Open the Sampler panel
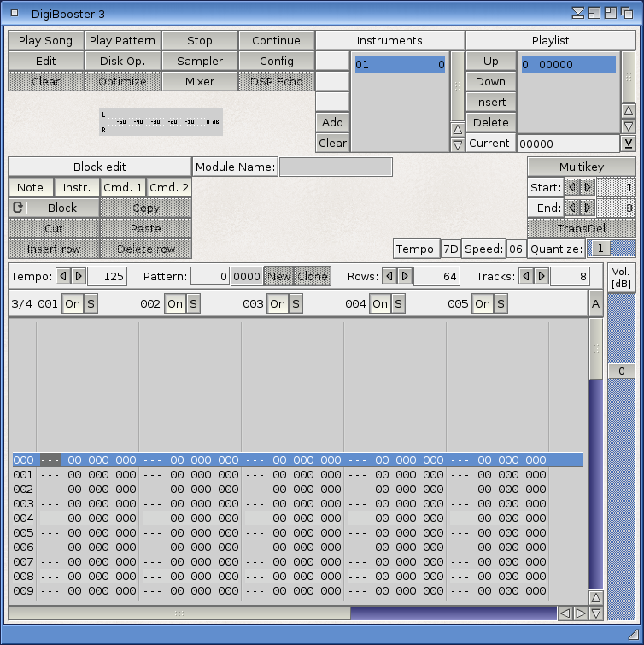This screenshot has width=644, height=645. pos(200,61)
